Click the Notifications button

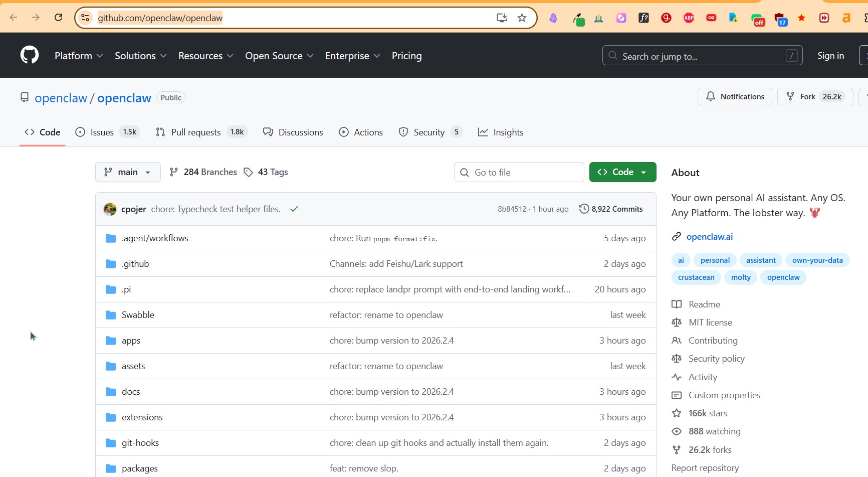(735, 96)
